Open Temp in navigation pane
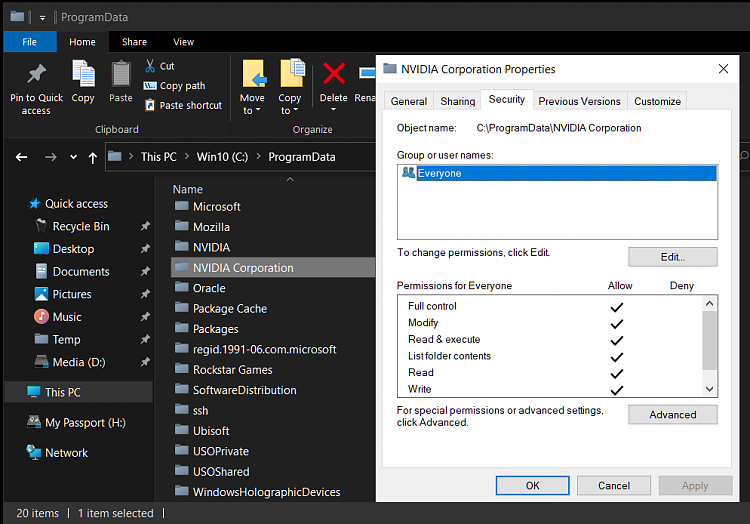The image size is (750, 524). click(66, 339)
